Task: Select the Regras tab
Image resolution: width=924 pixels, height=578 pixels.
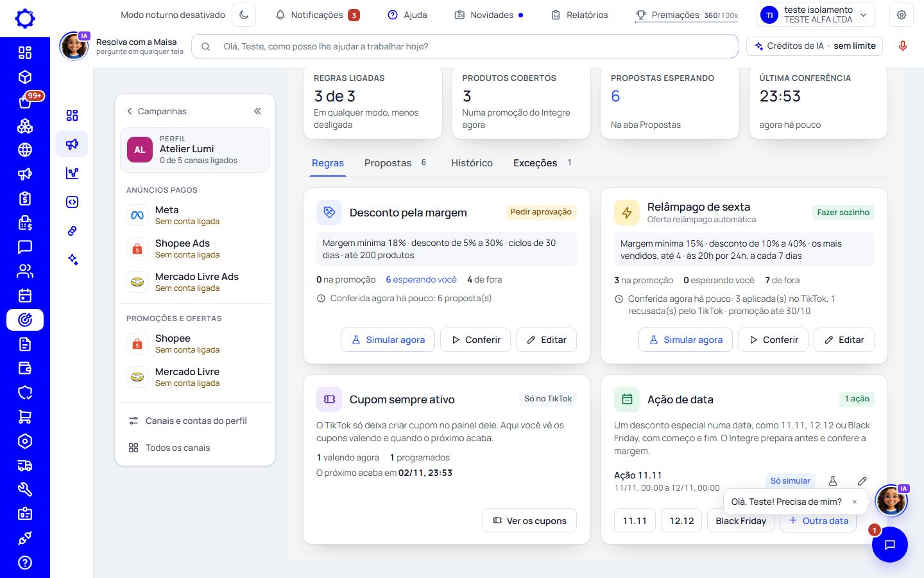Action: (x=328, y=163)
